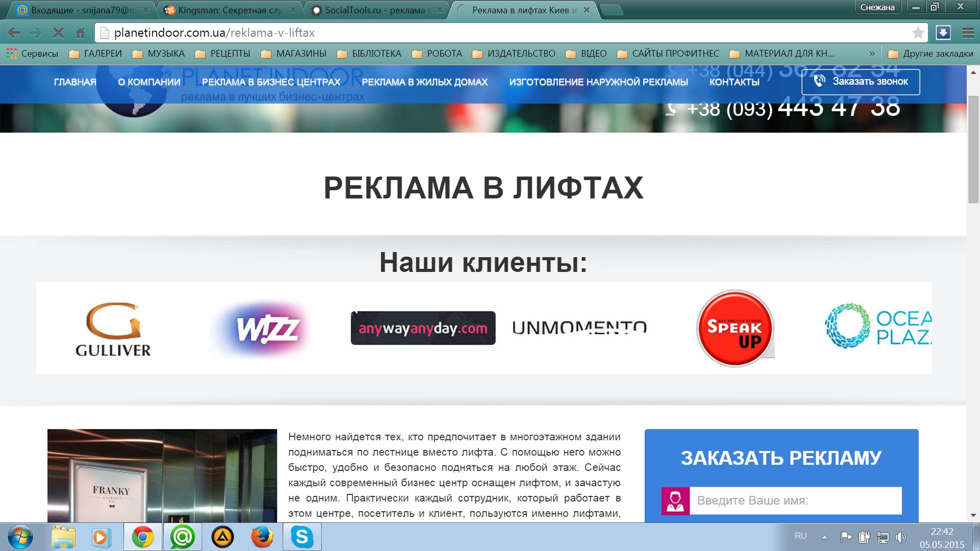Open the Другие закладки folder

930,54
